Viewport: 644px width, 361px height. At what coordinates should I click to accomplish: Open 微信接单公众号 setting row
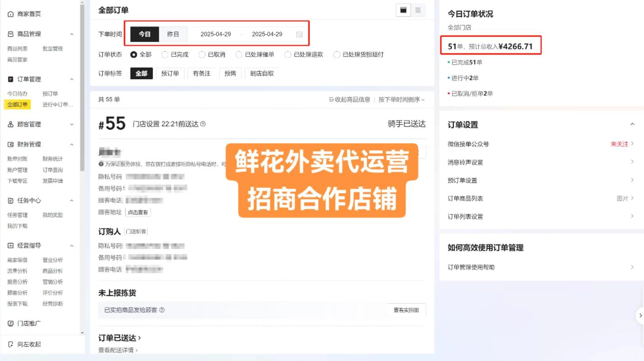541,144
